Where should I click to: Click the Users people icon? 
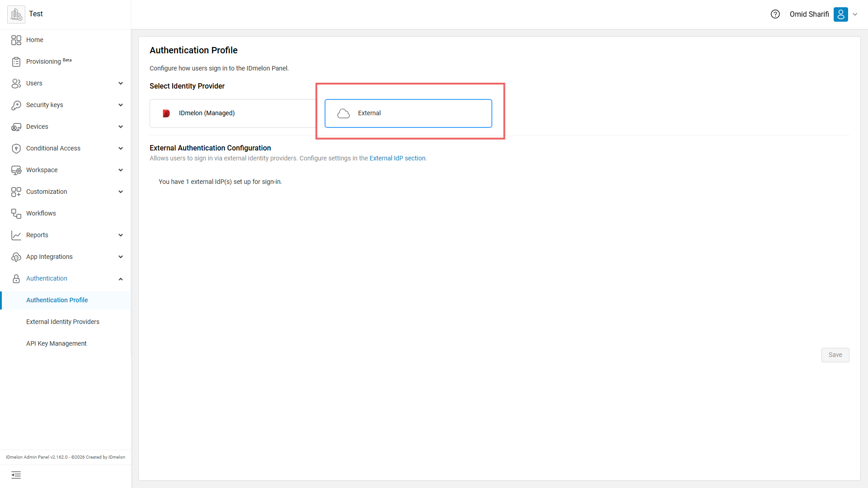(x=16, y=84)
